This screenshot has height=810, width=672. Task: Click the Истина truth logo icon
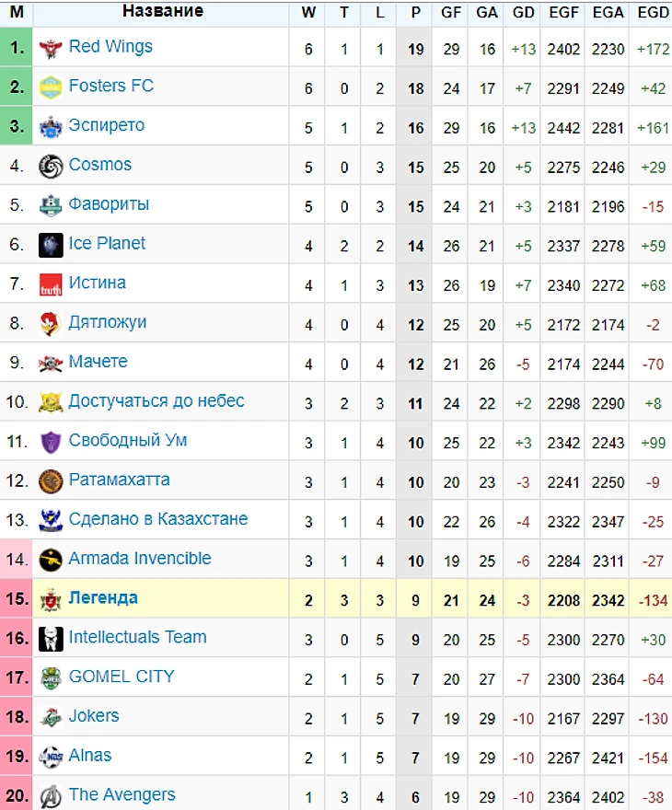click(50, 284)
